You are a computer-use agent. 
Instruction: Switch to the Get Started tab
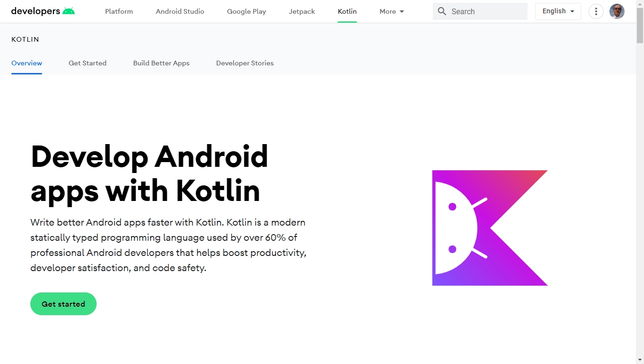pyautogui.click(x=87, y=63)
